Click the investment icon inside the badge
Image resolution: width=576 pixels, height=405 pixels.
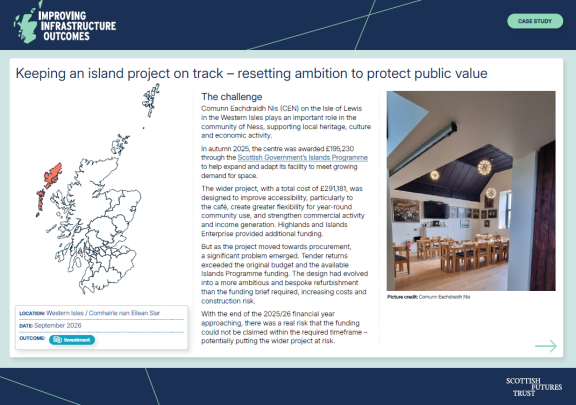pos(57,340)
